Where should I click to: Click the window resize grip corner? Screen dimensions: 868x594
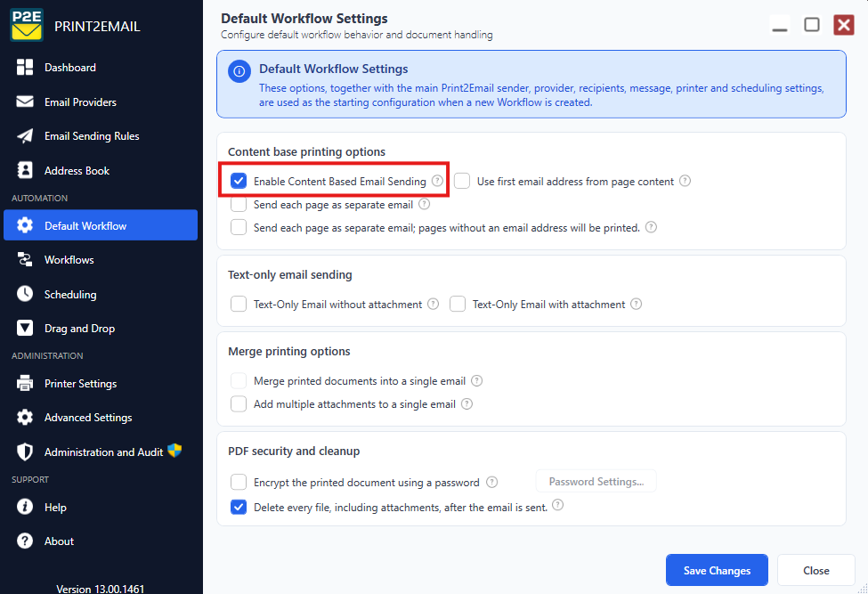click(x=863, y=589)
